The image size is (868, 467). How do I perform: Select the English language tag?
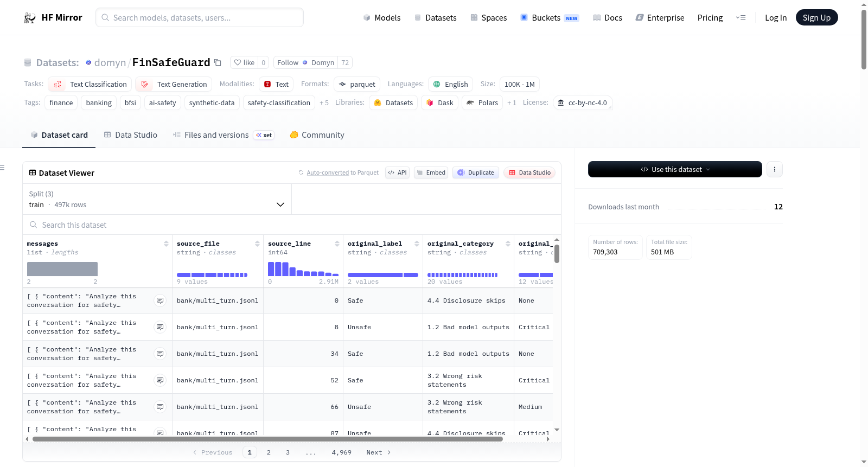tap(450, 84)
